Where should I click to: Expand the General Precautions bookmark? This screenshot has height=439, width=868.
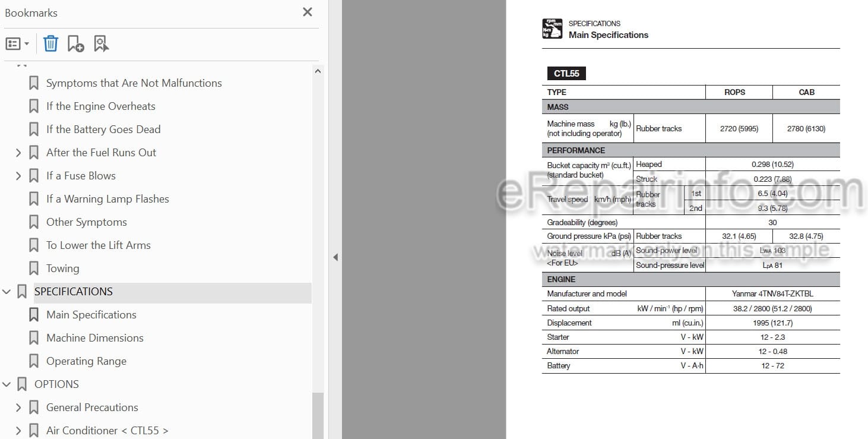pyautogui.click(x=18, y=408)
